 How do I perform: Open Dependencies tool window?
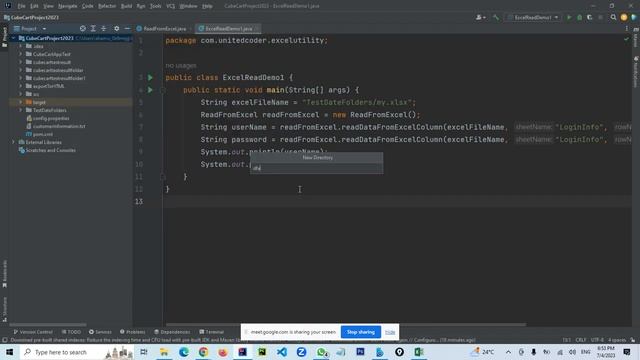[172, 332]
